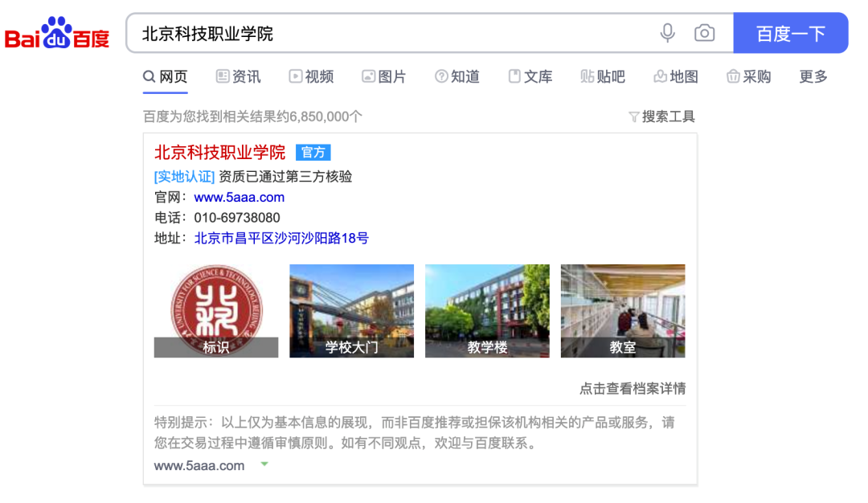This screenshot has height=503, width=868.
Task: Select the 贴吧 tab
Action: 603,76
